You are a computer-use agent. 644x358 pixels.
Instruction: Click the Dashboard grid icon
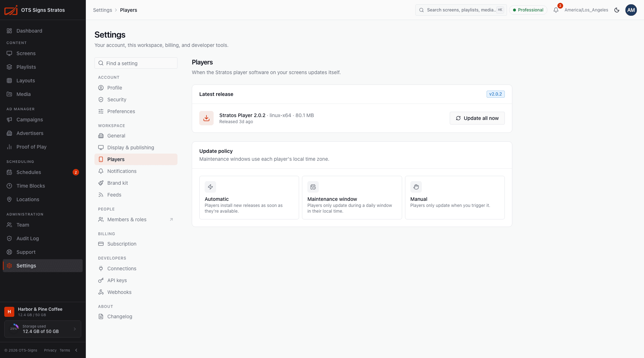click(x=9, y=31)
